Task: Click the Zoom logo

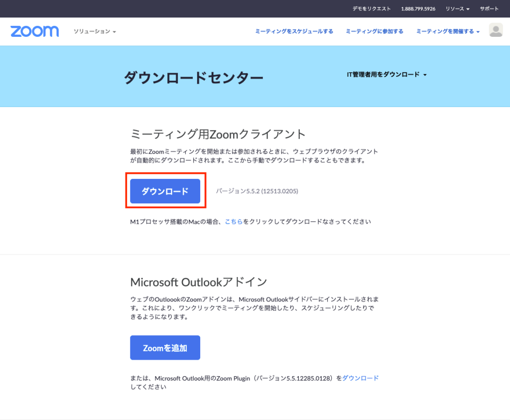Action: tap(34, 31)
